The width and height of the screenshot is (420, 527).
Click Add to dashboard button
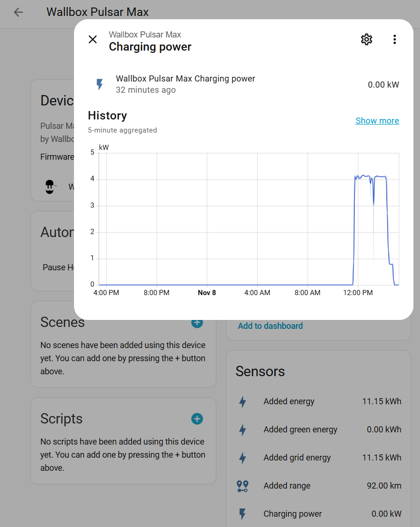point(270,326)
